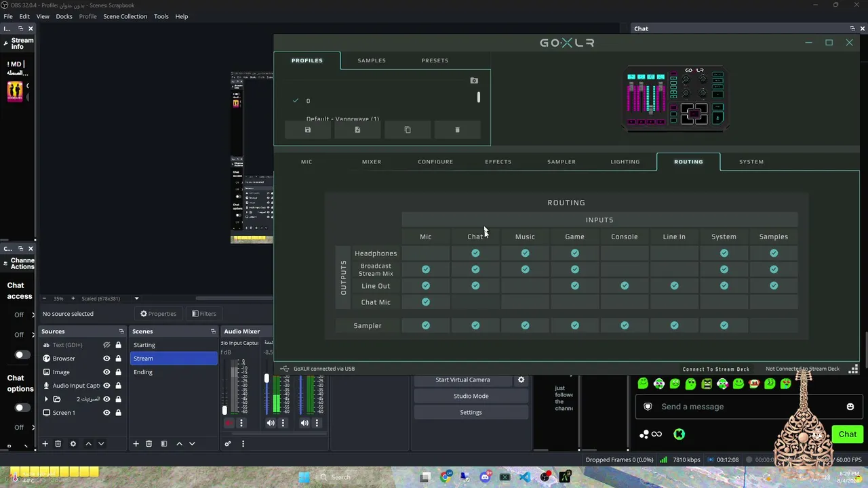Click in the Send a message field
Viewport: 868px width, 488px height.
click(749, 407)
